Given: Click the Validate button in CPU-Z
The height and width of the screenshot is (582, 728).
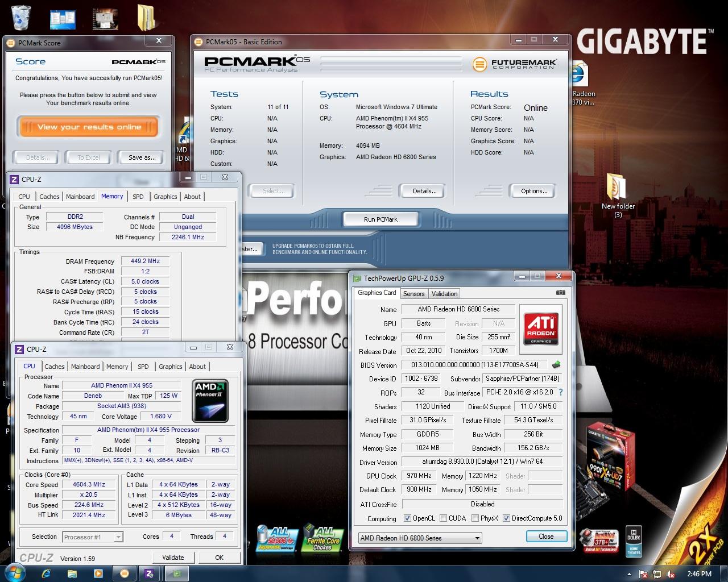Looking at the screenshot, I should click(173, 558).
